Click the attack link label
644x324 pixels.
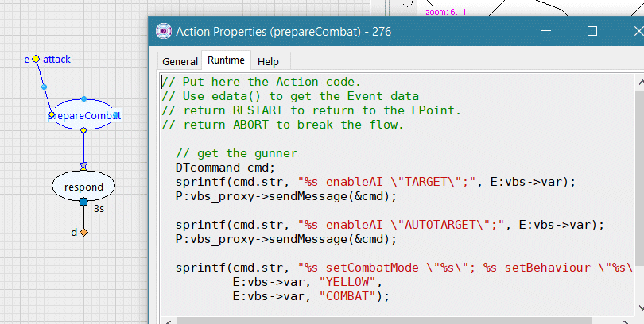tap(56, 60)
